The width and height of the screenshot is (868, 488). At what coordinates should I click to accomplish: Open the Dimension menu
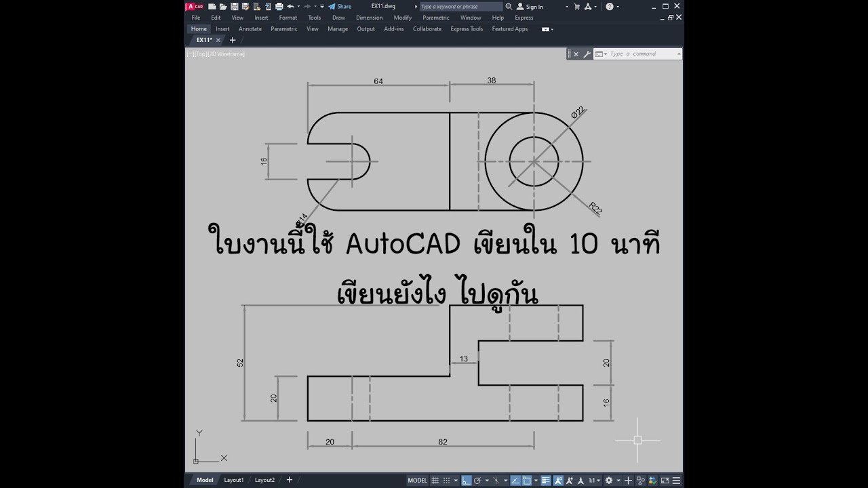pyautogui.click(x=370, y=18)
